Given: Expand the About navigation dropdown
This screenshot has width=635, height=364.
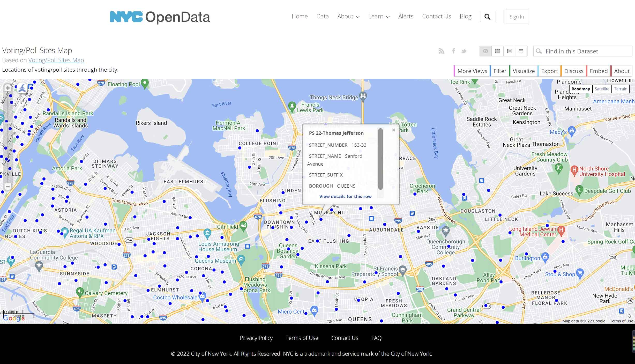Looking at the screenshot, I should tap(348, 16).
